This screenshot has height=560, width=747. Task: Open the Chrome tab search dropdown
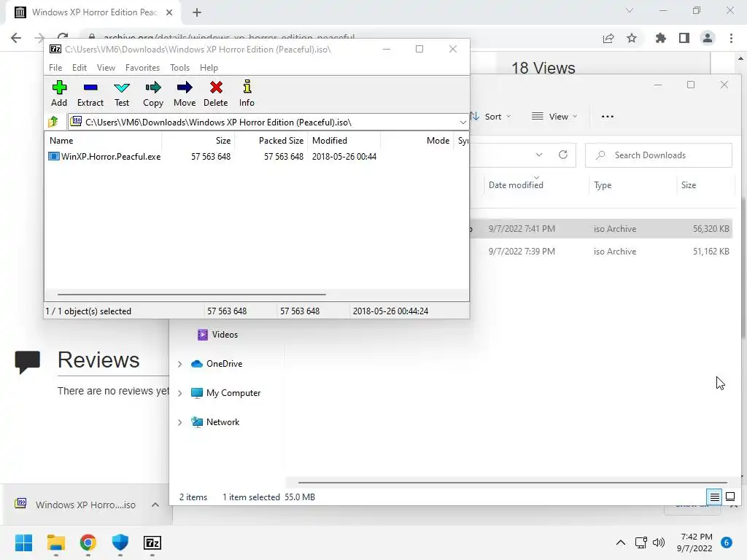630,10
